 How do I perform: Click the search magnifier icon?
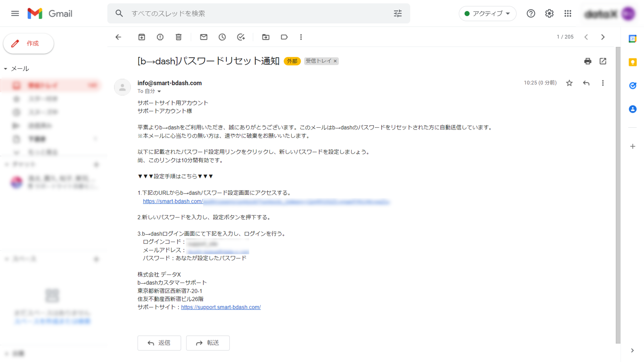(119, 14)
